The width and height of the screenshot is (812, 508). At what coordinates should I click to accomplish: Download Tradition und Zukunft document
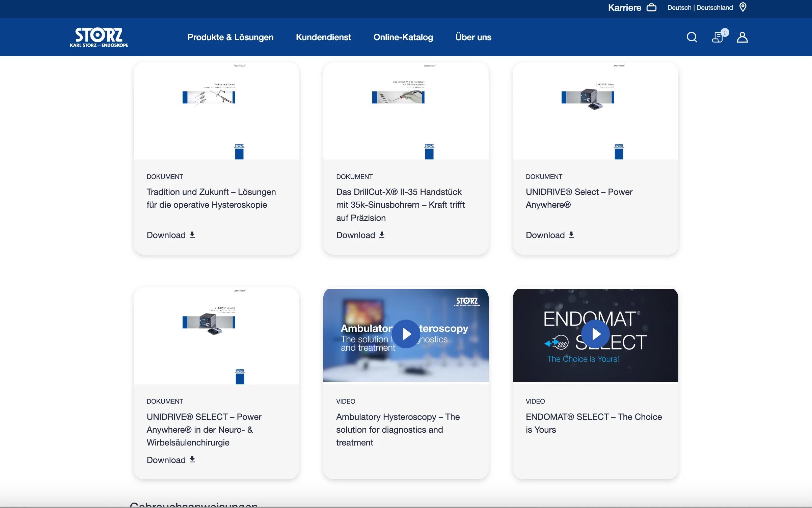[171, 235]
